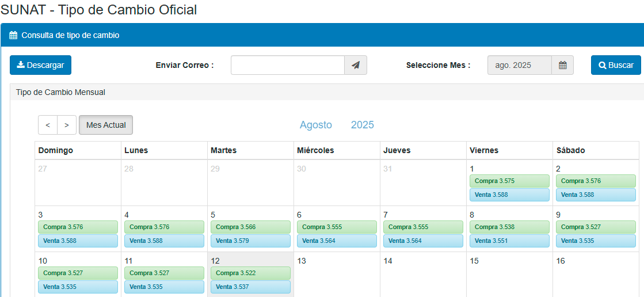Click the Jueves column header
This screenshot has height=297, width=644.
423,150
